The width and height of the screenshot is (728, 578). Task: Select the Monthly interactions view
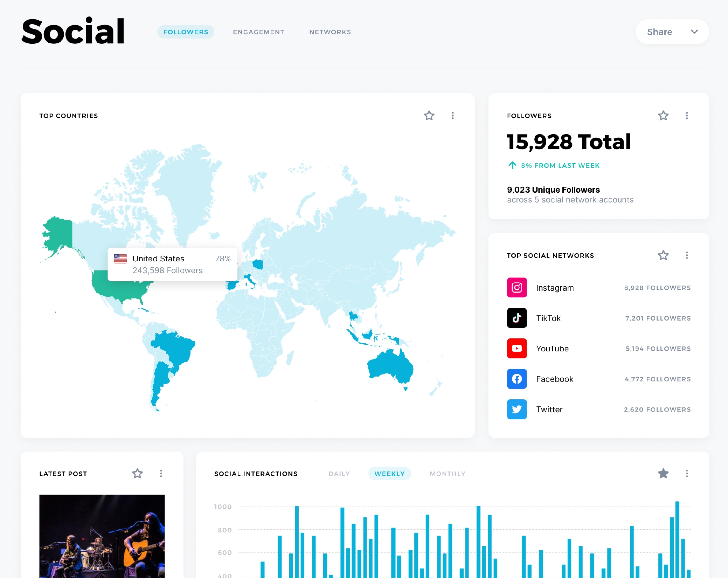click(447, 474)
